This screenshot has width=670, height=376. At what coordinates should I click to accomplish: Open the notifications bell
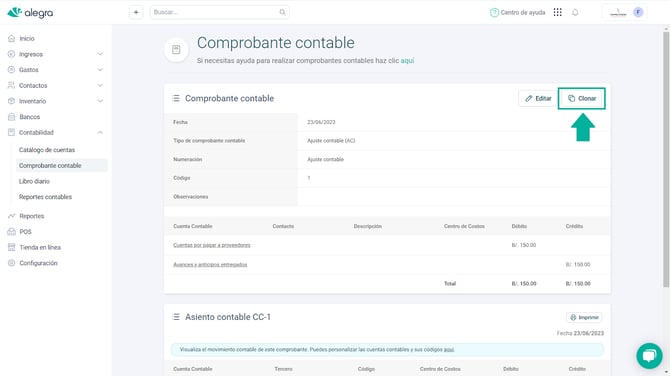575,12
